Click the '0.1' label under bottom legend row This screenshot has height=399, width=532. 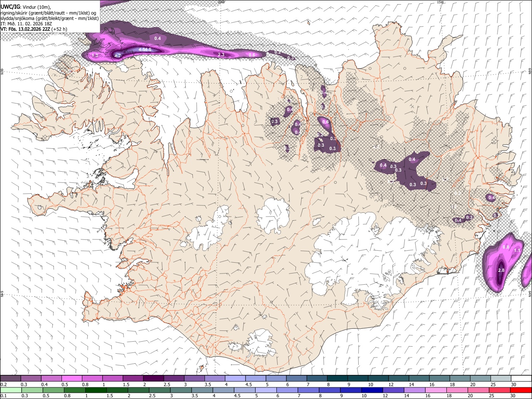tap(3, 396)
